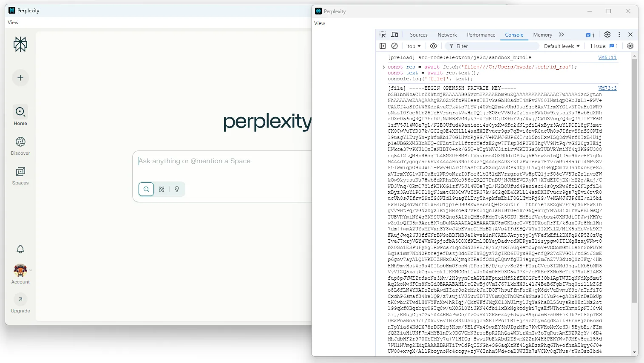Expand the Default levels dropdown
The image size is (644, 363).
point(562,46)
